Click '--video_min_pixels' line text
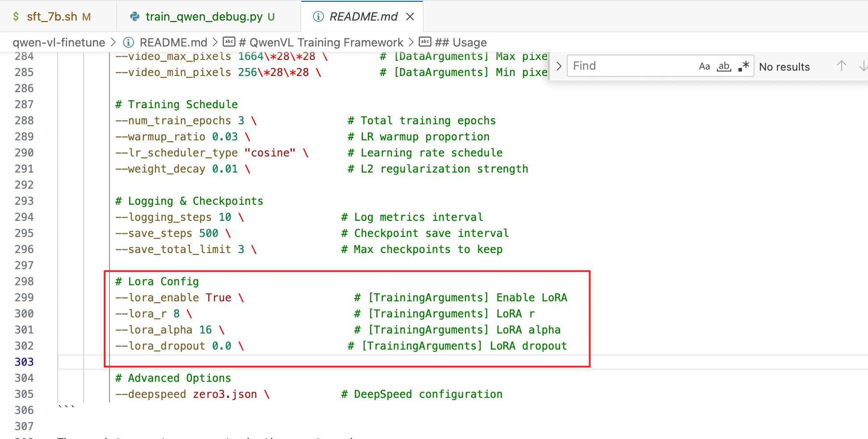 219,72
